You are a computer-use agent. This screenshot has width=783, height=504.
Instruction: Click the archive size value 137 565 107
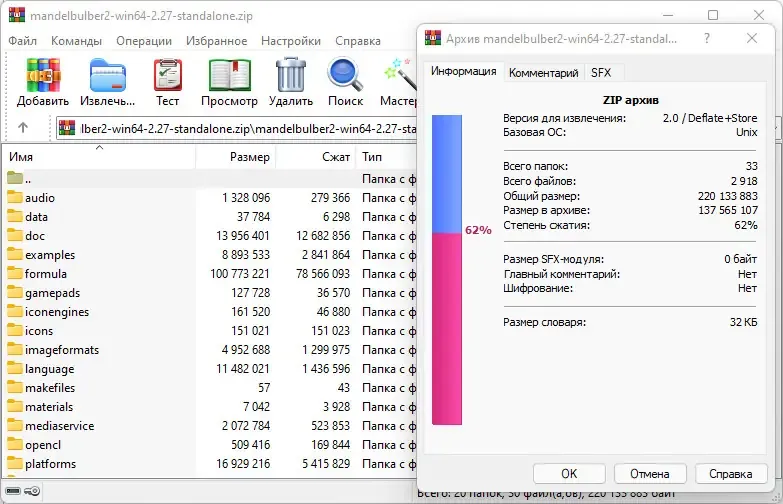click(x=728, y=210)
